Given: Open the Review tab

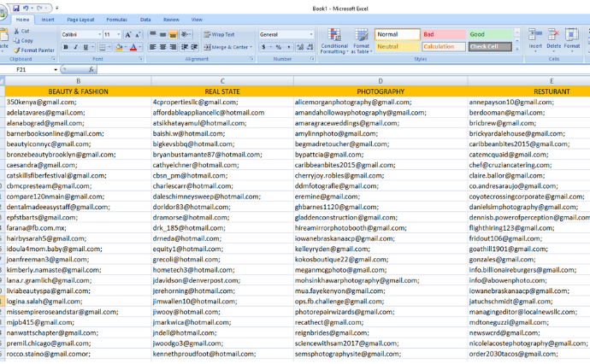Looking at the screenshot, I should (x=171, y=20).
